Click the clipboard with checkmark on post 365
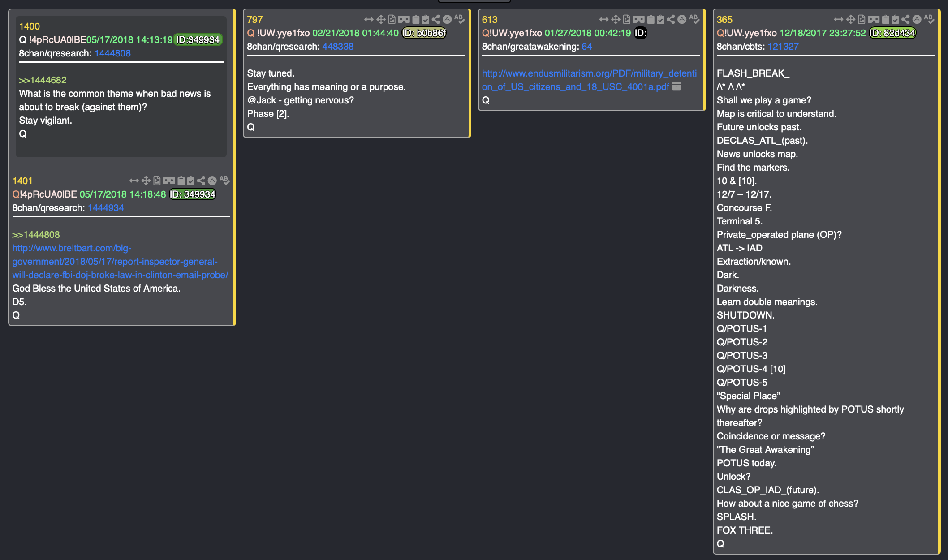 coord(895,19)
